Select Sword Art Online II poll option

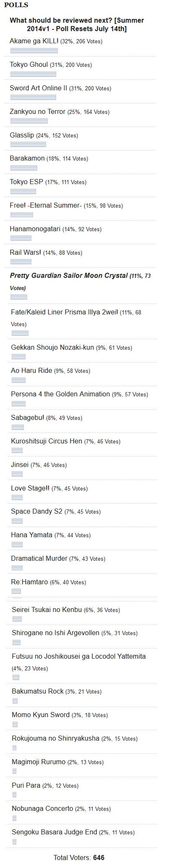[x=60, y=88]
